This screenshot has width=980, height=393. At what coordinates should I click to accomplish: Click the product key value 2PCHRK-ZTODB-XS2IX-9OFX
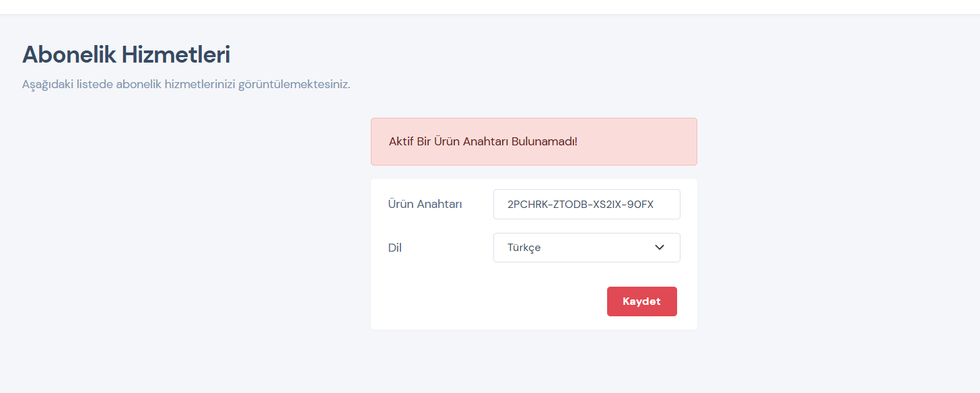(x=580, y=205)
